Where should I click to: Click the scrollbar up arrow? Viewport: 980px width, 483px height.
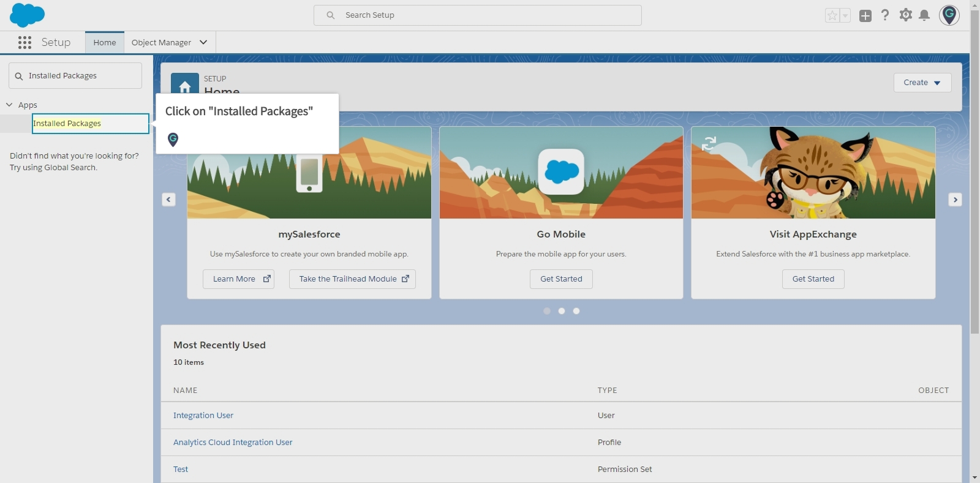click(974, 4)
